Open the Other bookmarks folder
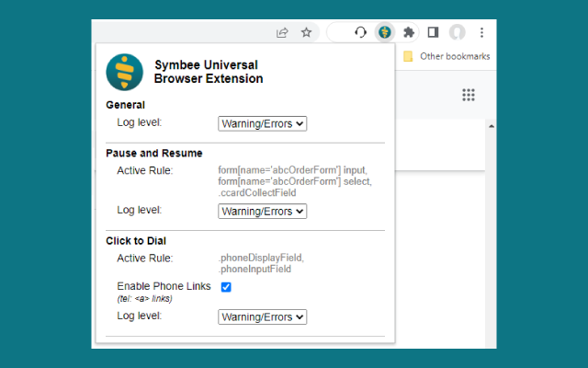 click(447, 56)
